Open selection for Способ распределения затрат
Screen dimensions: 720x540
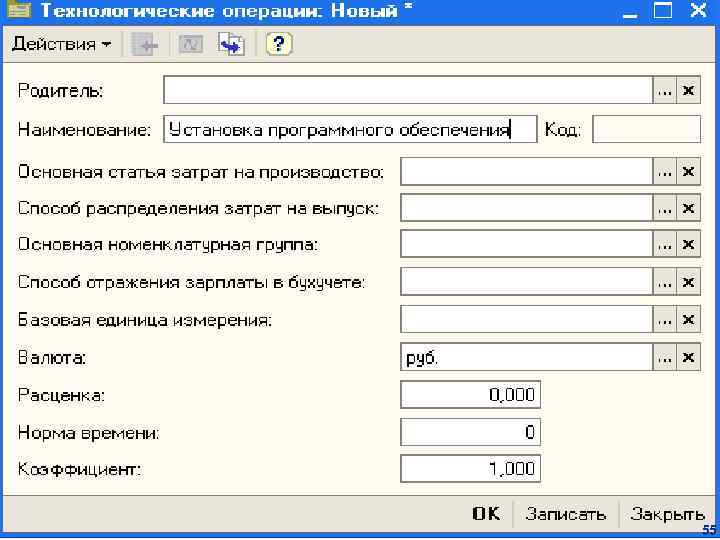[664, 208]
